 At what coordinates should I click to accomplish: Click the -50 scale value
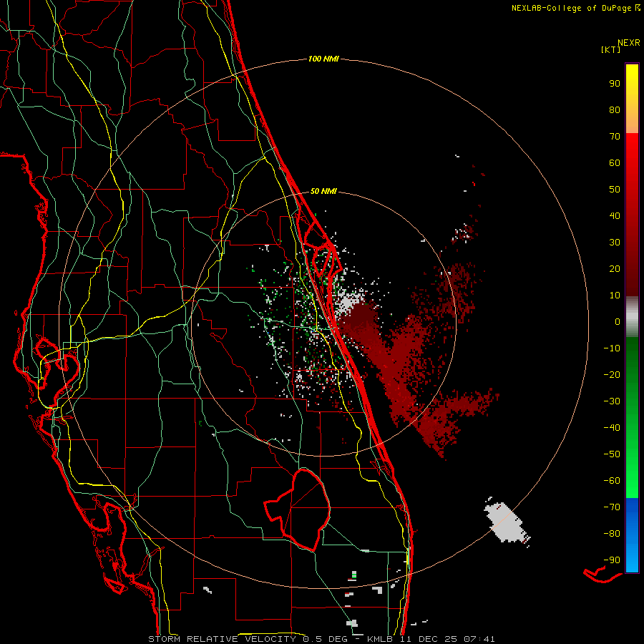[x=612, y=454]
